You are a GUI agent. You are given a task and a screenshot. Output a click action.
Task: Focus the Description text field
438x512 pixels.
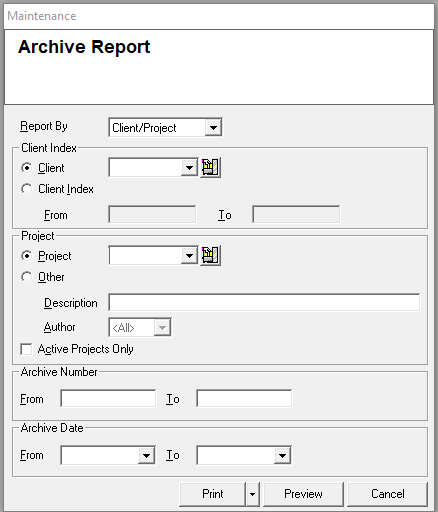tap(264, 302)
